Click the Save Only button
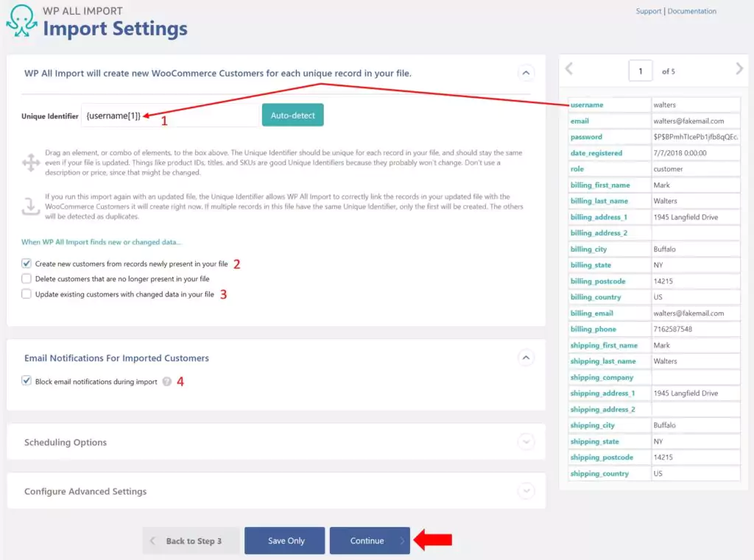 [x=285, y=541]
